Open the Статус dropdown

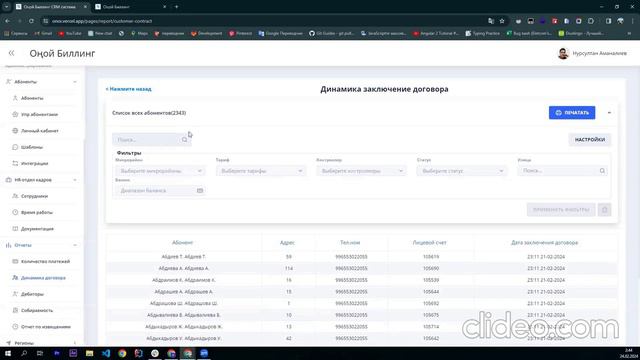[x=462, y=171]
